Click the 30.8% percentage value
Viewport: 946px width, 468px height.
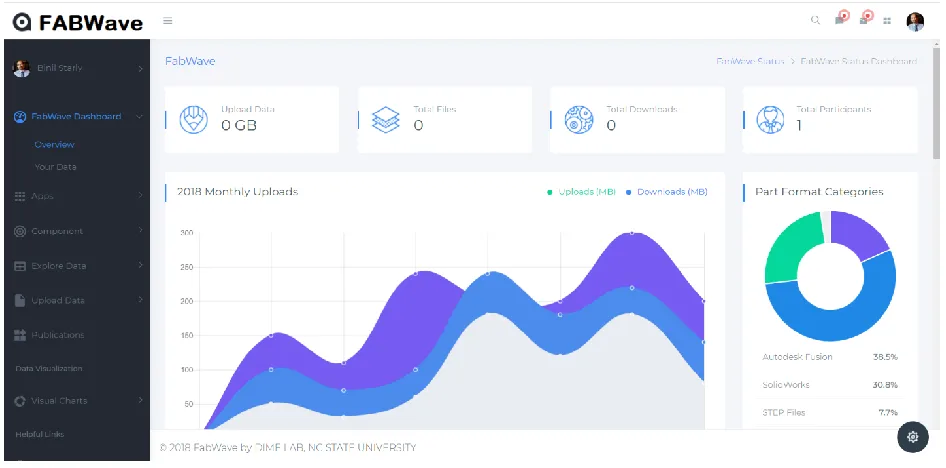[885, 385]
